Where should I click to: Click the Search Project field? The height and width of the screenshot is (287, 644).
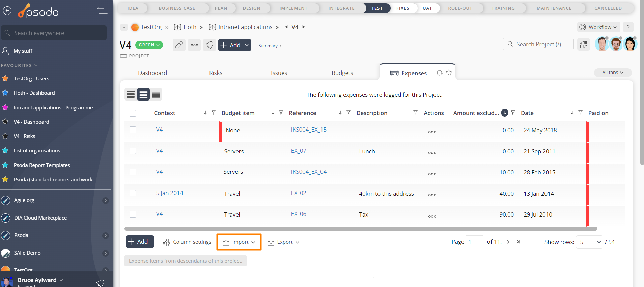pyautogui.click(x=538, y=44)
